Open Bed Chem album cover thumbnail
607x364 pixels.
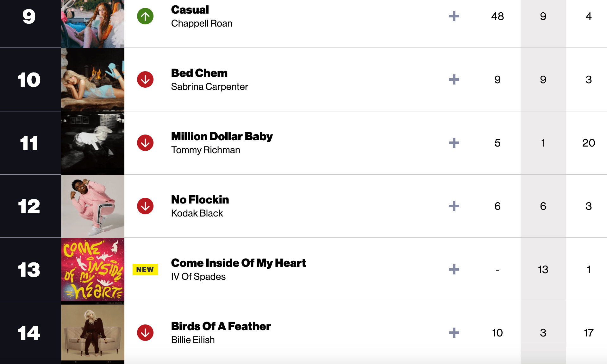(93, 79)
